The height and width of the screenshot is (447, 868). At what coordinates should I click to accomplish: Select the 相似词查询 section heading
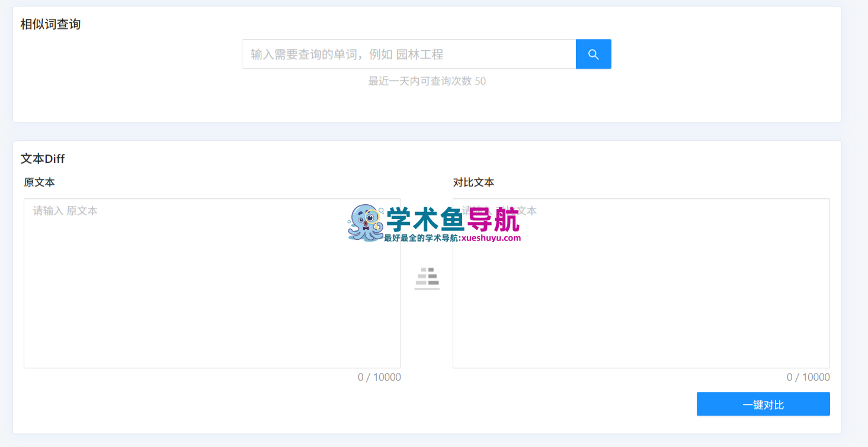[50, 24]
